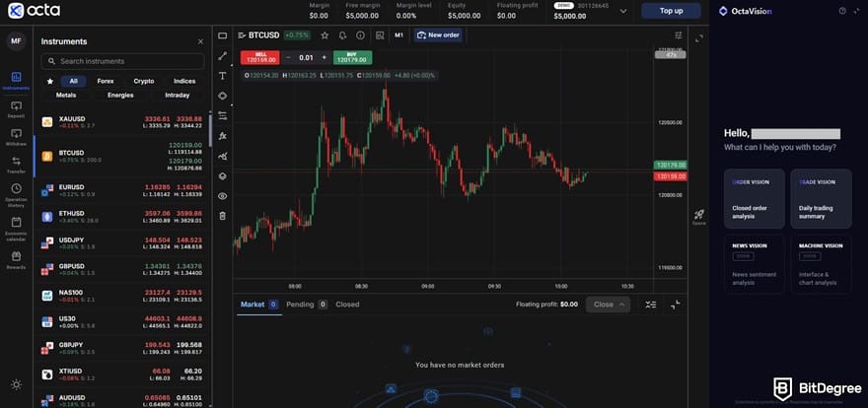This screenshot has width=868, height=408.
Task: Switch to the Closed orders tab
Action: point(347,305)
